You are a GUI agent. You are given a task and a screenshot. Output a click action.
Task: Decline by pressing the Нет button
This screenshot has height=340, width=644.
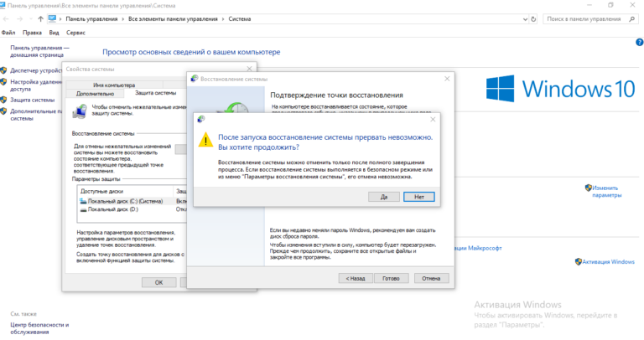[418, 196]
